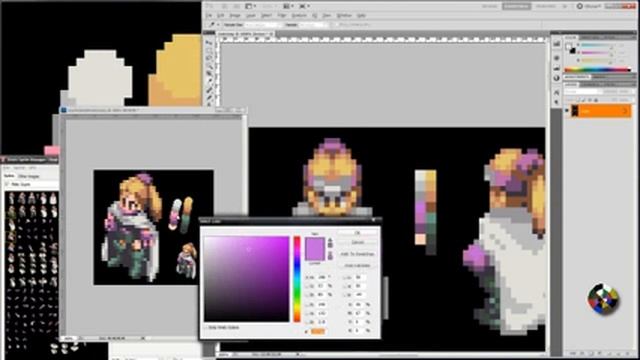The width and height of the screenshot is (640, 360).
Task: Select the Essentials workspace button
Action: pyautogui.click(x=516, y=6)
